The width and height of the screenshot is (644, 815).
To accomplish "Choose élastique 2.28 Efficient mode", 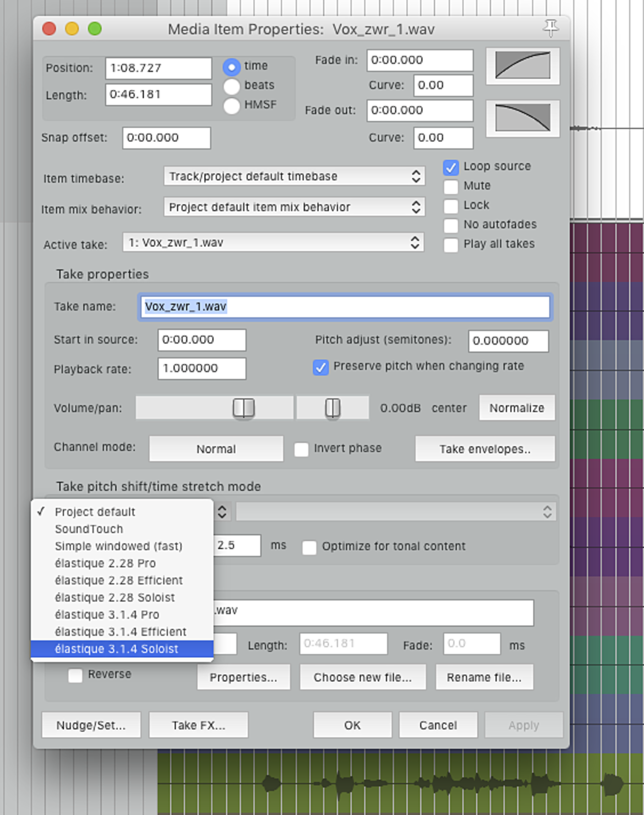I will pyautogui.click(x=122, y=580).
